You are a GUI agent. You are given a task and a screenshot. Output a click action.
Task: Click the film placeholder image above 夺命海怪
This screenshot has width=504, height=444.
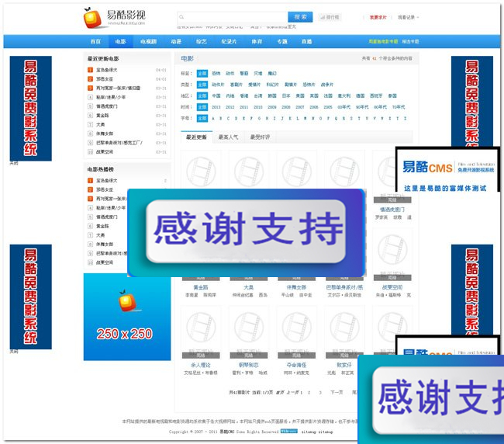click(x=297, y=332)
